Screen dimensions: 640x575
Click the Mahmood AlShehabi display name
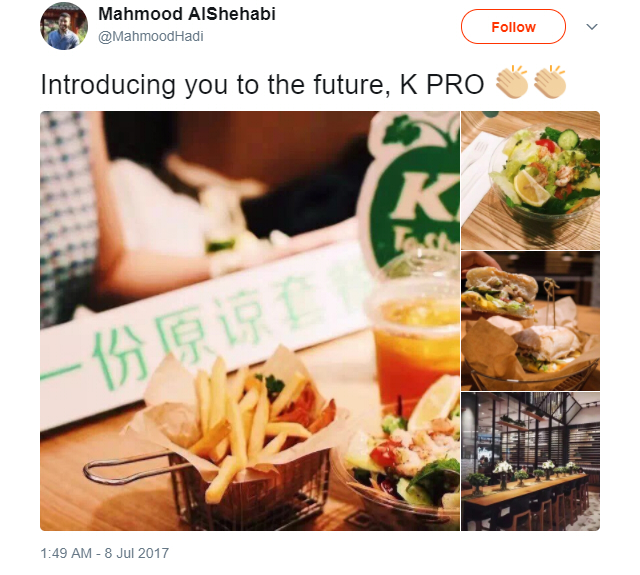pos(187,14)
